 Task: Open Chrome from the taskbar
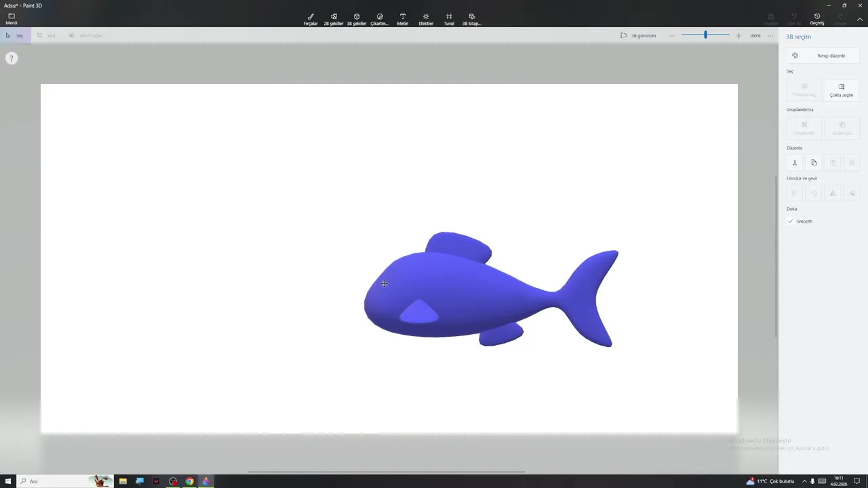[190, 481]
